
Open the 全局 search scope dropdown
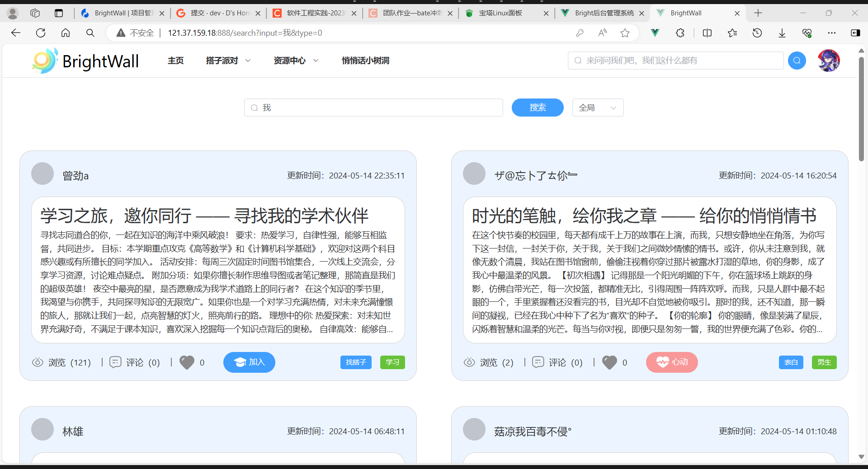(x=598, y=108)
